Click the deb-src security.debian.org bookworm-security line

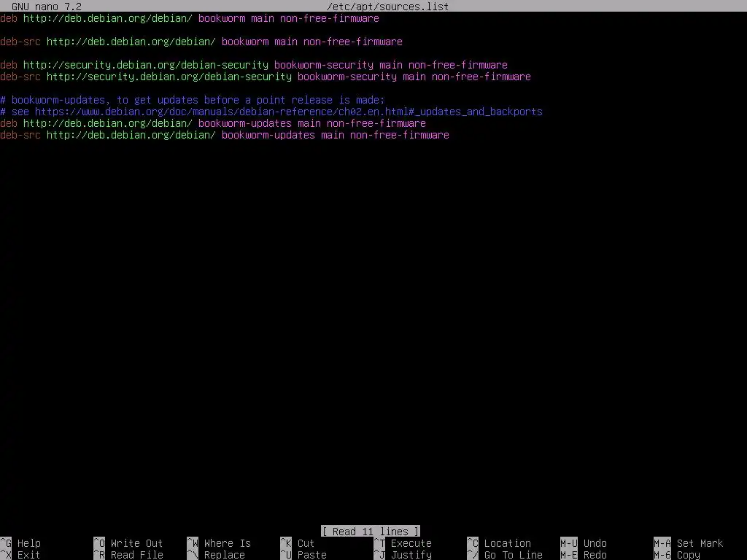(266, 77)
